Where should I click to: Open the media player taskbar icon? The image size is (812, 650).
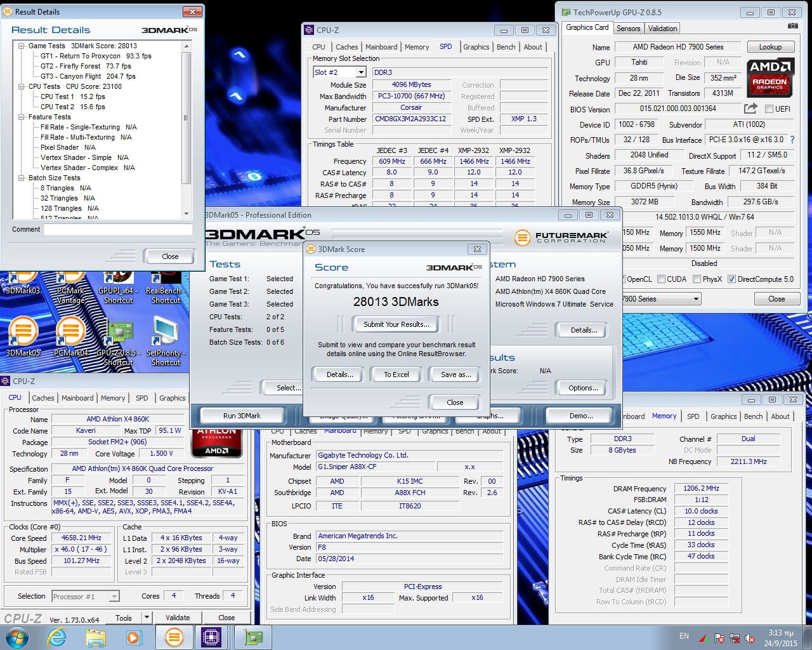134,637
